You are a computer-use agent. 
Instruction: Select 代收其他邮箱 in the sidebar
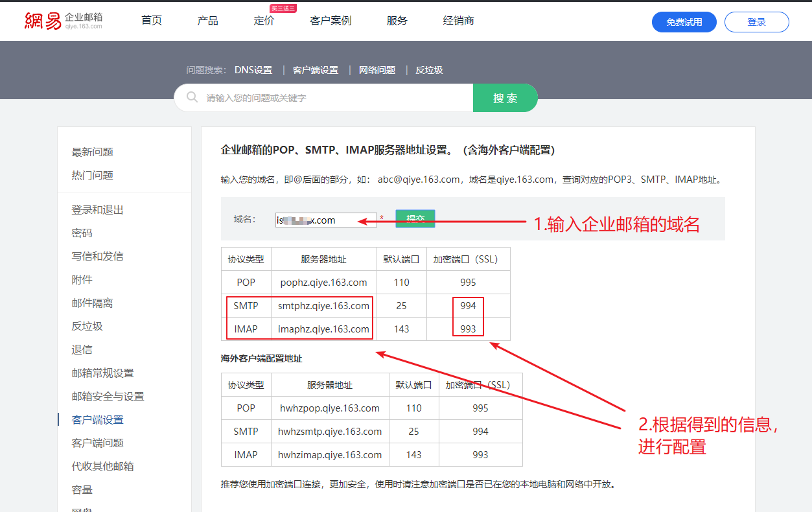(x=103, y=467)
